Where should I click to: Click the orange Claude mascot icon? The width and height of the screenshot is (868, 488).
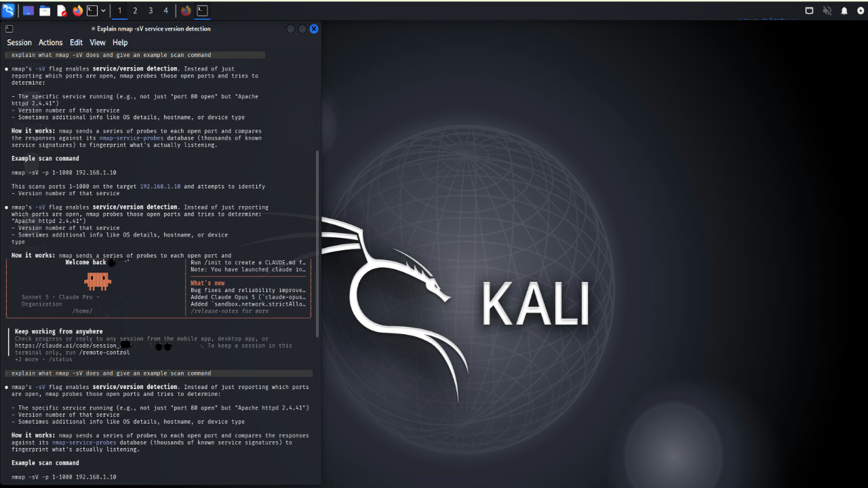pyautogui.click(x=98, y=280)
